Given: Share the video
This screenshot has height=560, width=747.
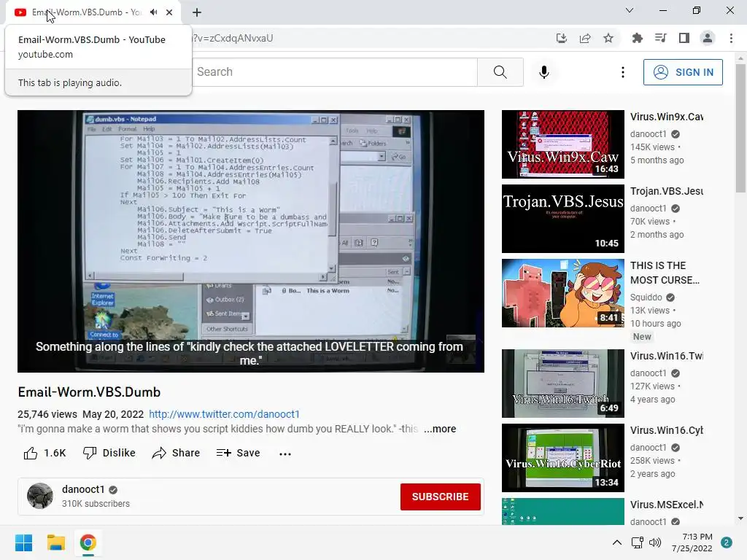Looking at the screenshot, I should click(x=176, y=453).
